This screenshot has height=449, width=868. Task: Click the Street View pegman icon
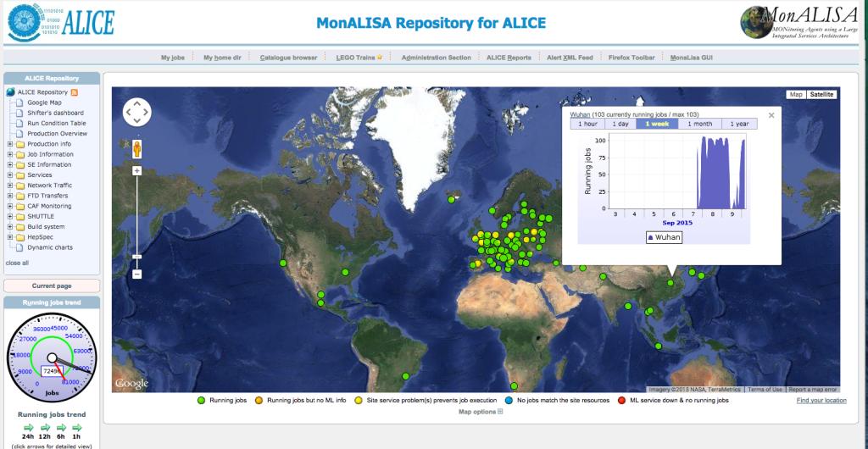coord(136,148)
